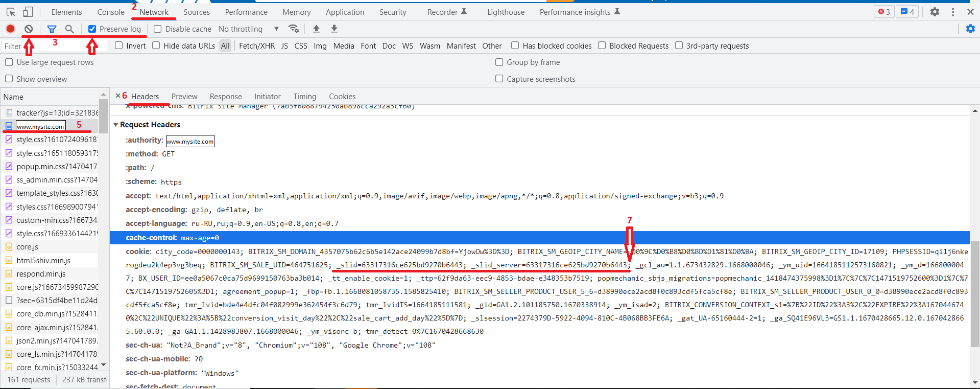This screenshot has width=980, height=389.
Task: Open network search magnifier
Action: click(x=69, y=29)
